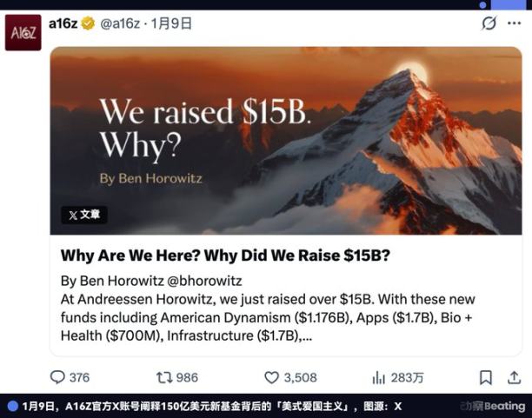Open the 1月9日 post timestamp

(171, 23)
